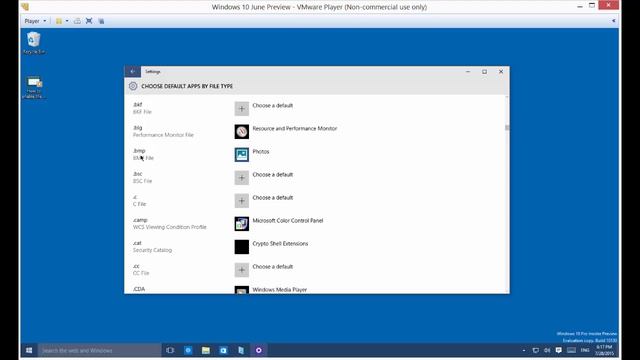Click the Performance Monitor File description
640x360 pixels.
(163, 135)
